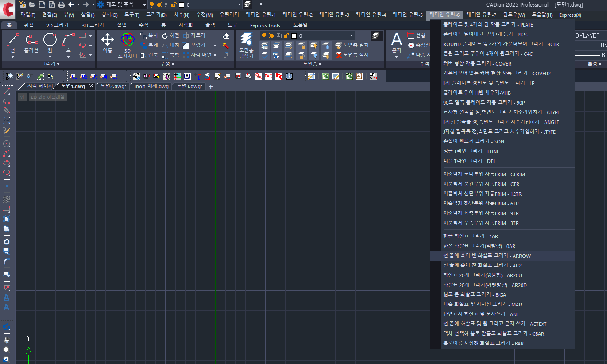Click the 도면층 일치 button

pyautogui.click(x=352, y=45)
